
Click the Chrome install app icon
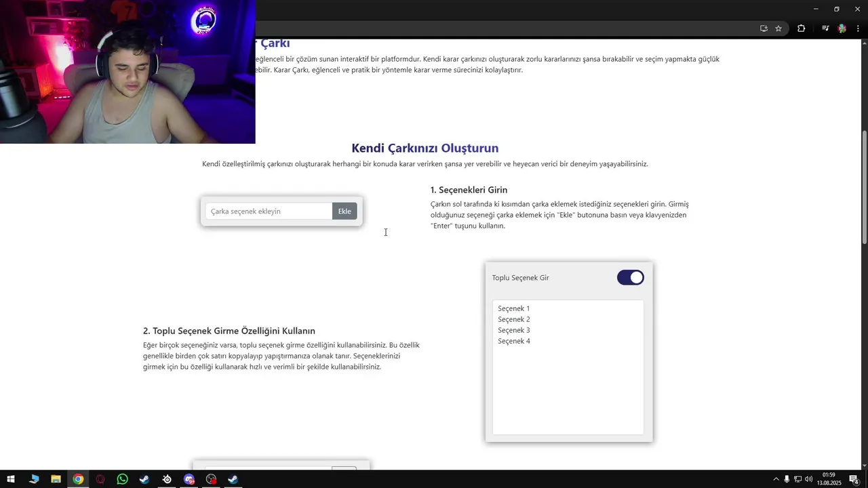pyautogui.click(x=764, y=28)
